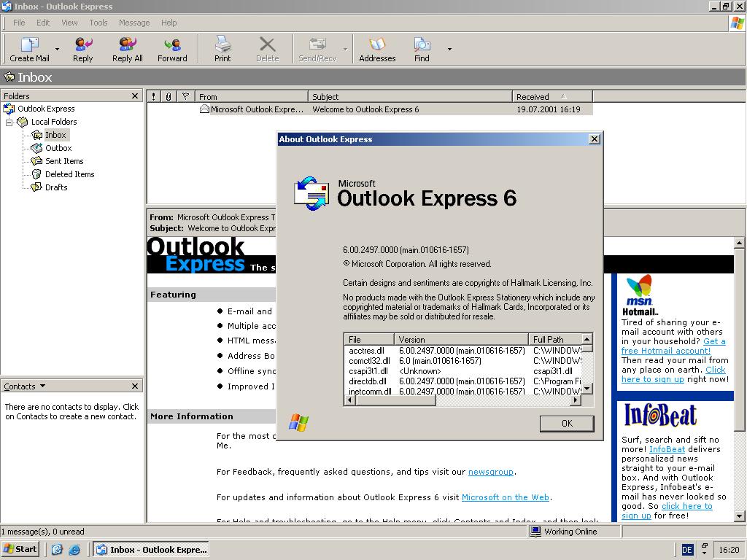Open the View menu
The width and height of the screenshot is (747, 560).
click(x=69, y=23)
